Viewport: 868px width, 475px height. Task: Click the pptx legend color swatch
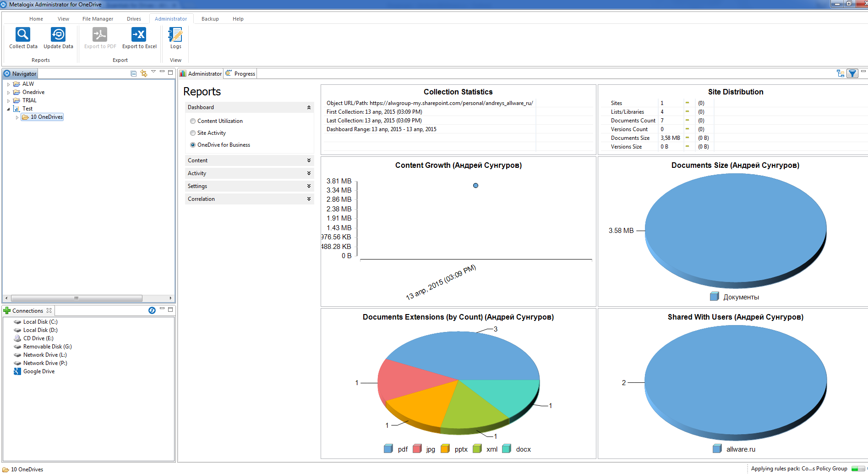pos(445,449)
